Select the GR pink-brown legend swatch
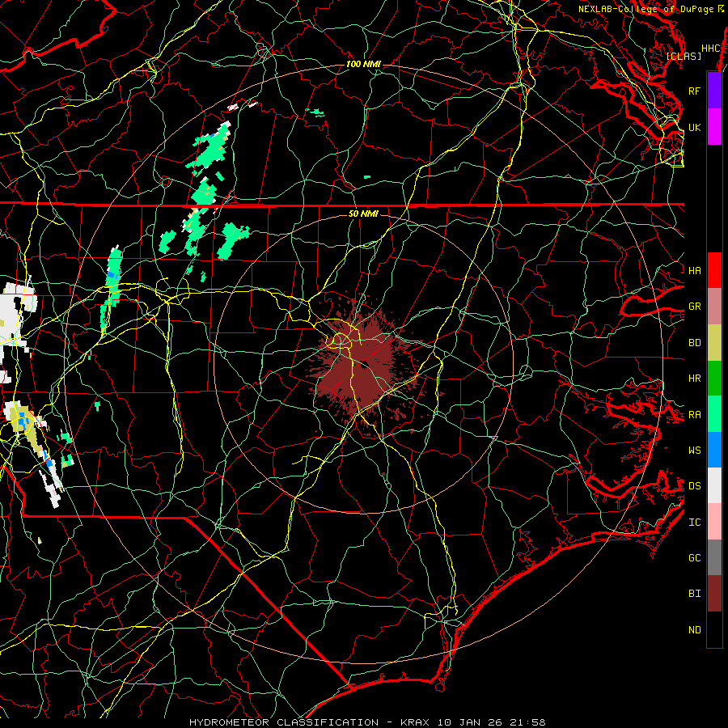Viewport: 728px width, 728px height. coord(714,307)
